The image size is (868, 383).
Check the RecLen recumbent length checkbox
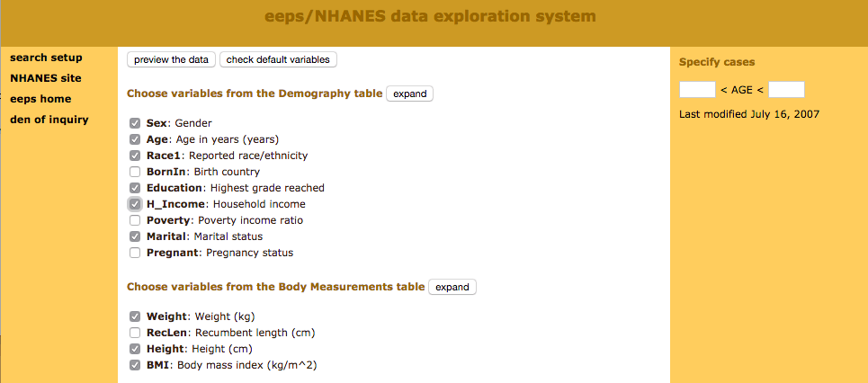click(x=135, y=333)
